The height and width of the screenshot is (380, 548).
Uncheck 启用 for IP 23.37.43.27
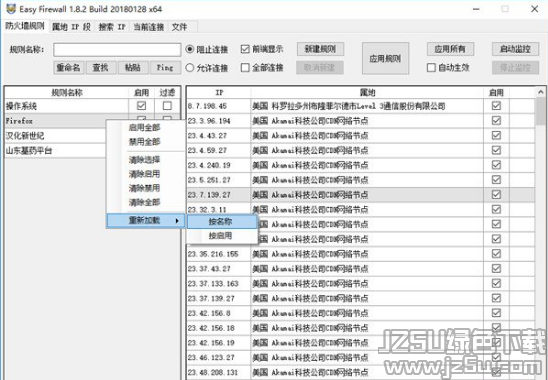coord(496,268)
